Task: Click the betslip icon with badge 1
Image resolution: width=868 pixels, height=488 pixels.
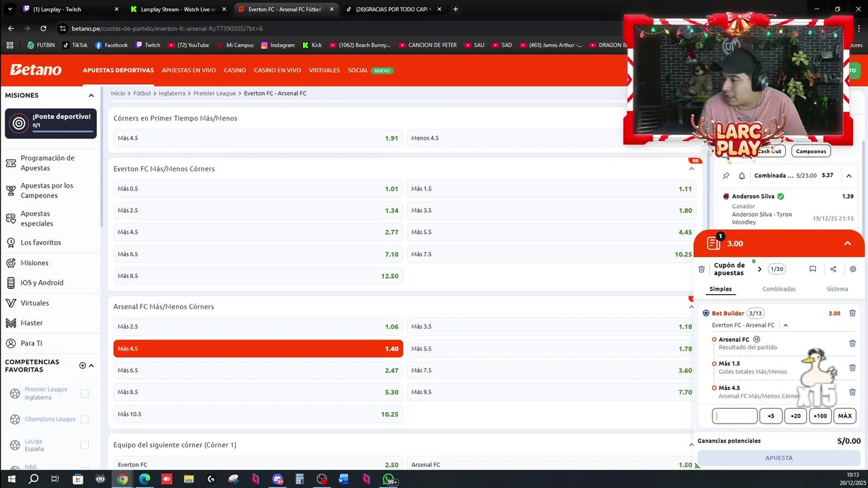Action: [713, 243]
